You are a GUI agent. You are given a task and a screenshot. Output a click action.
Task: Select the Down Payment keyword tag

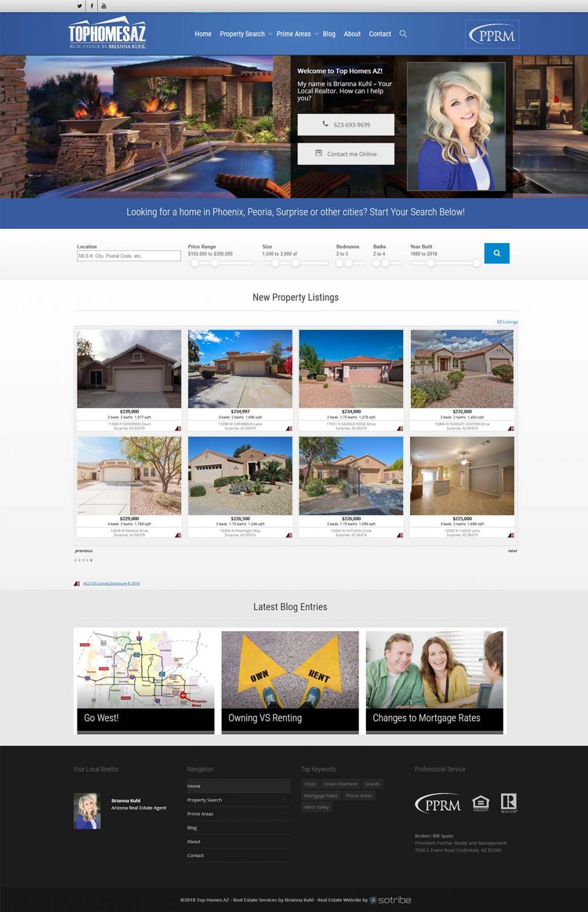[340, 784]
